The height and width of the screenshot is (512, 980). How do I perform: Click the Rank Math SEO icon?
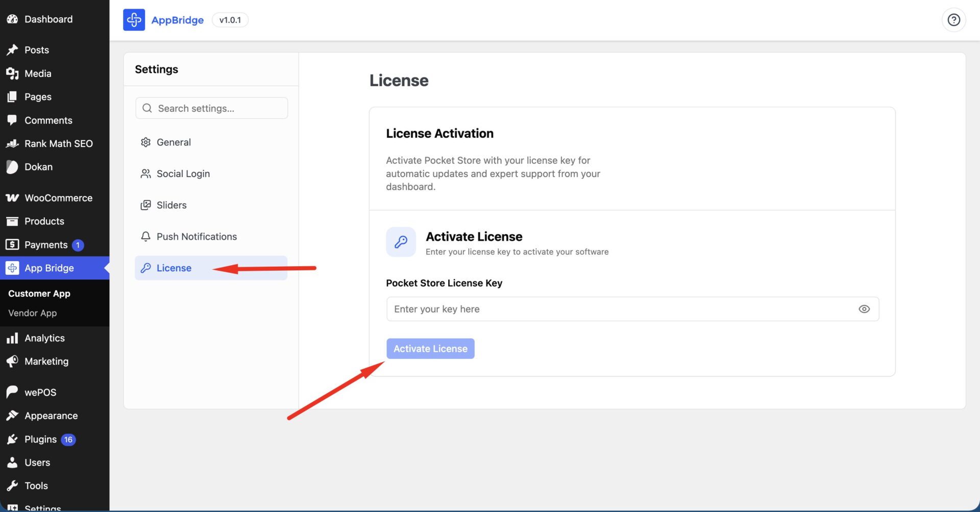pos(12,144)
